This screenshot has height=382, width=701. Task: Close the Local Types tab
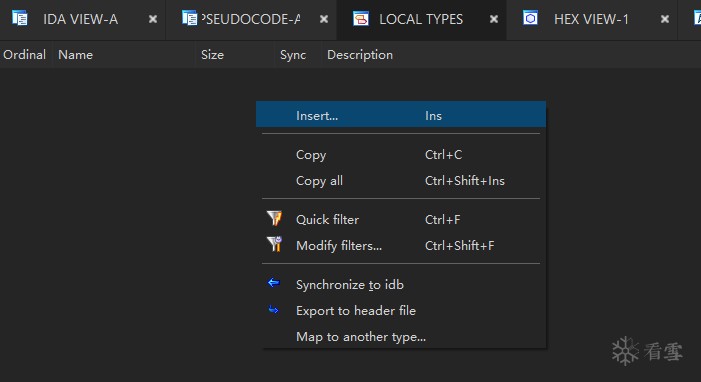[494, 19]
